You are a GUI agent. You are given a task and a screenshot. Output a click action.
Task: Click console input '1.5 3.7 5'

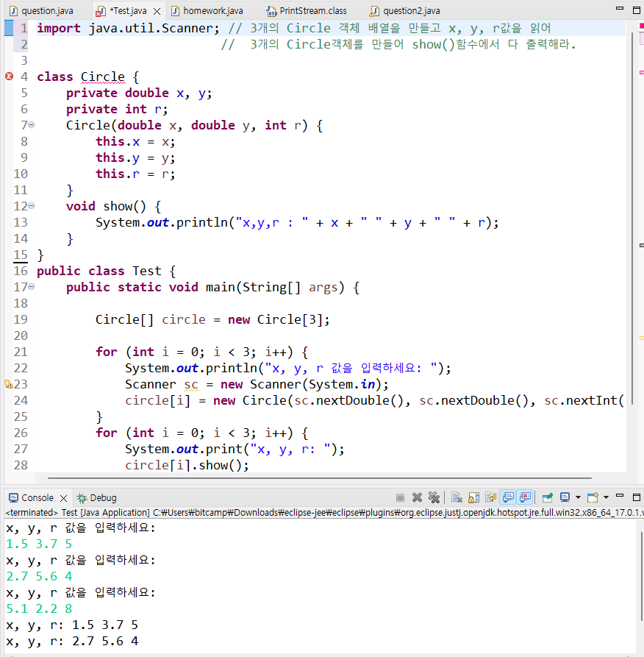(x=39, y=544)
